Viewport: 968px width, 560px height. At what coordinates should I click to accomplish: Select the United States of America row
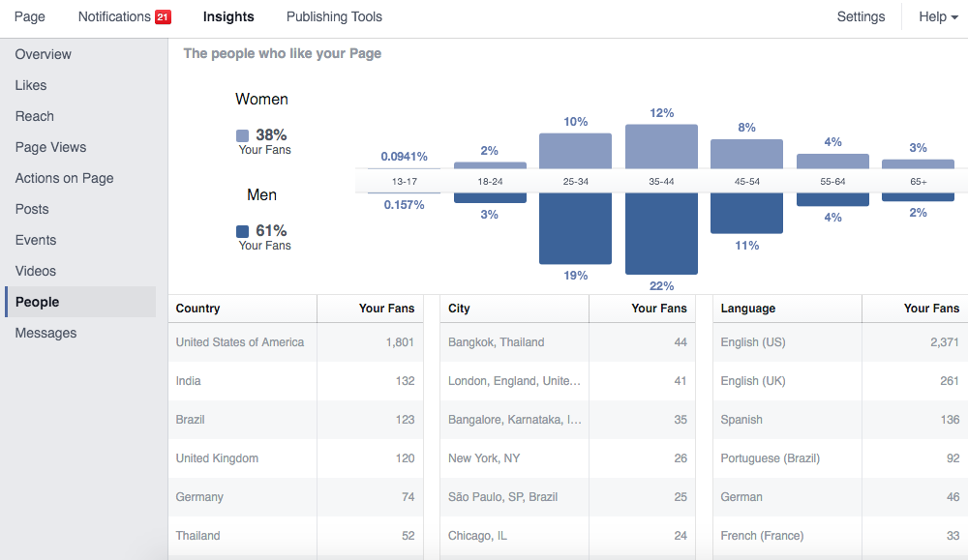295,342
